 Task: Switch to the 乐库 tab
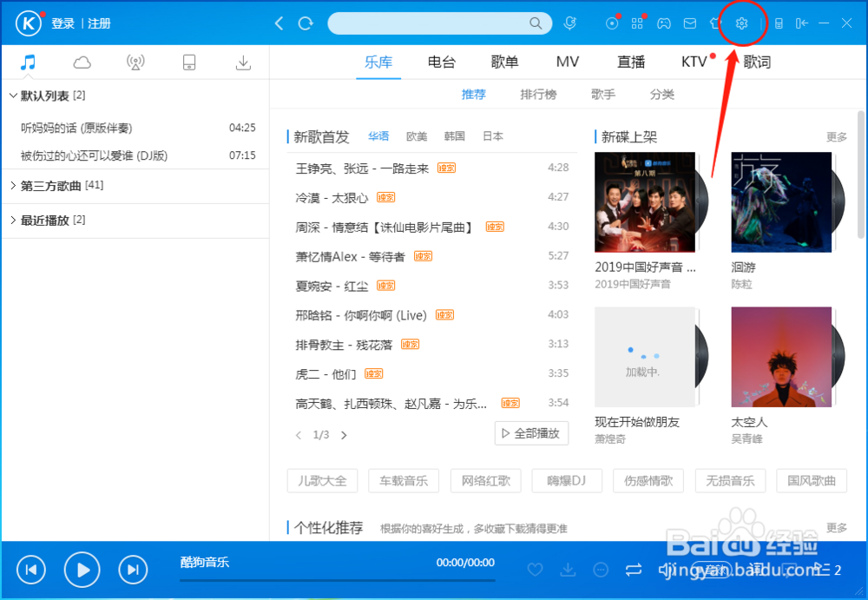pyautogui.click(x=378, y=62)
